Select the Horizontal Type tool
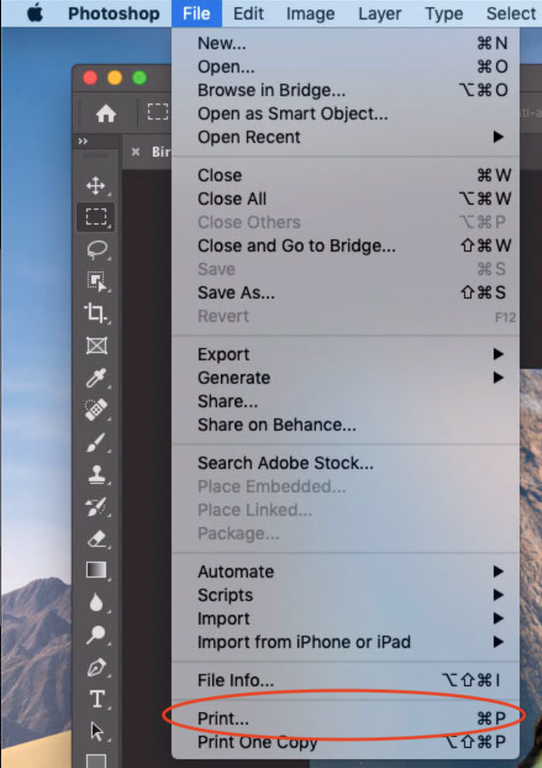 (x=97, y=699)
